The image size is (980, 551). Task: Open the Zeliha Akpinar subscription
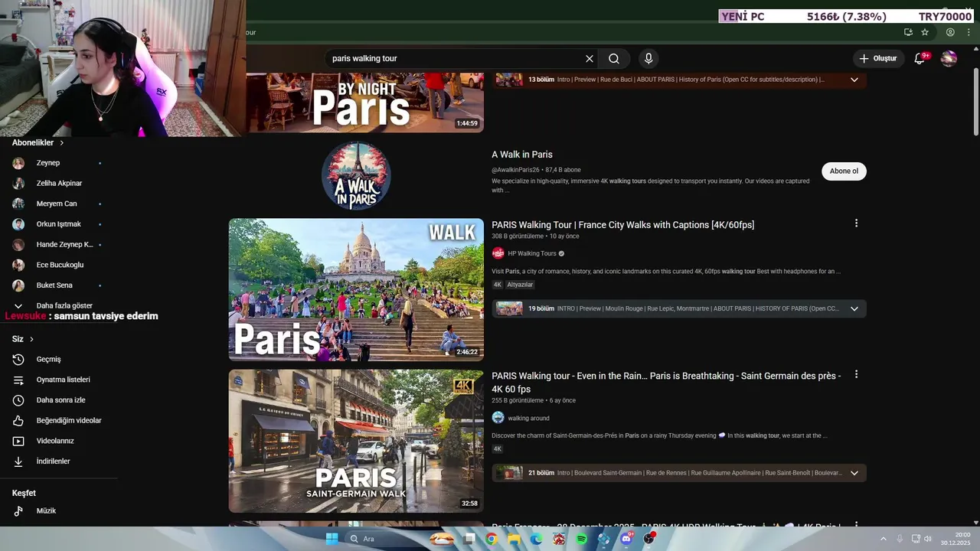58,184
